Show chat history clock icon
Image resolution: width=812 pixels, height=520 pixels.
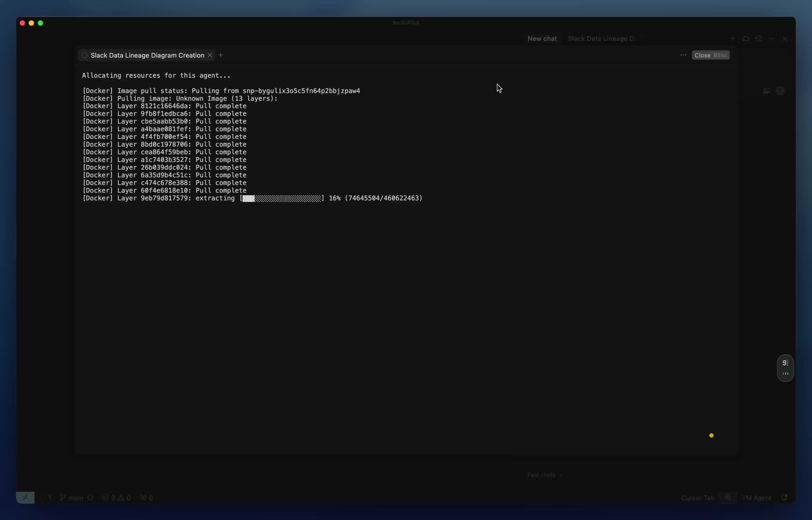pos(759,39)
